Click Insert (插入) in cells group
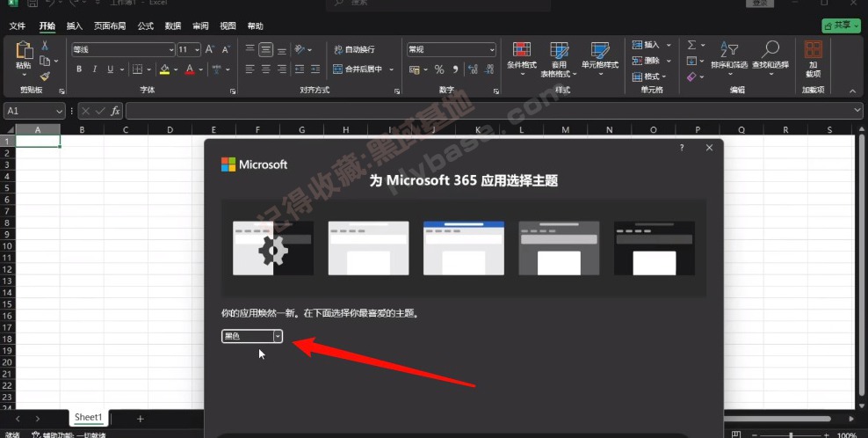The width and height of the screenshot is (868, 438). pyautogui.click(x=652, y=45)
